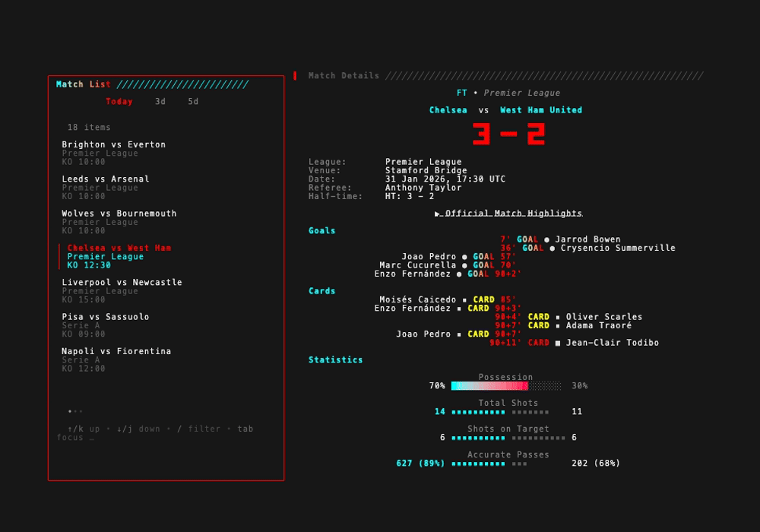Image resolution: width=760 pixels, height=532 pixels.
Task: Click the FT Premier League status line
Action: pos(508,93)
